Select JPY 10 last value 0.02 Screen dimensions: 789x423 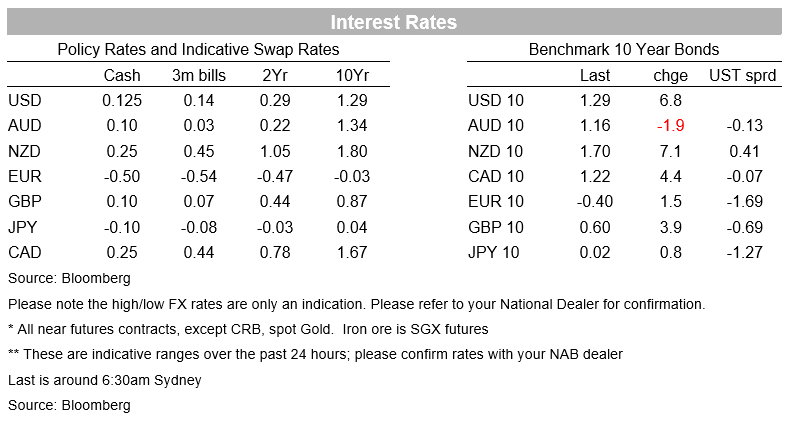[595, 252]
